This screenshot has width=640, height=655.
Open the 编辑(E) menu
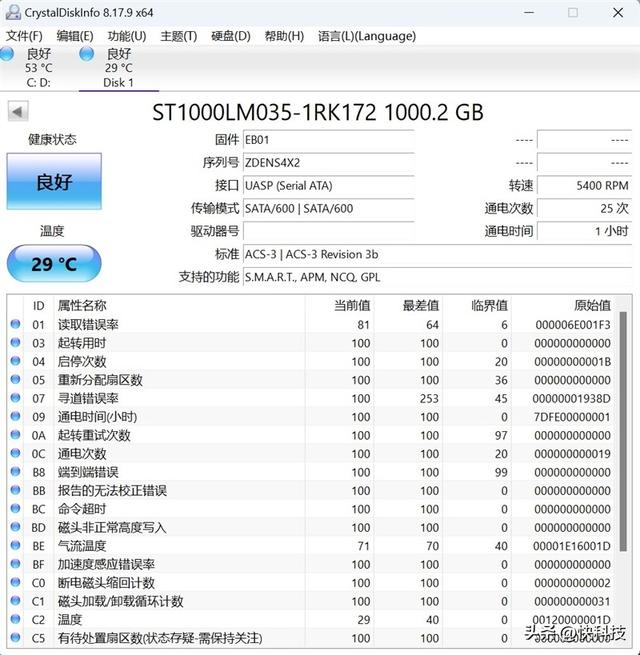coord(75,36)
